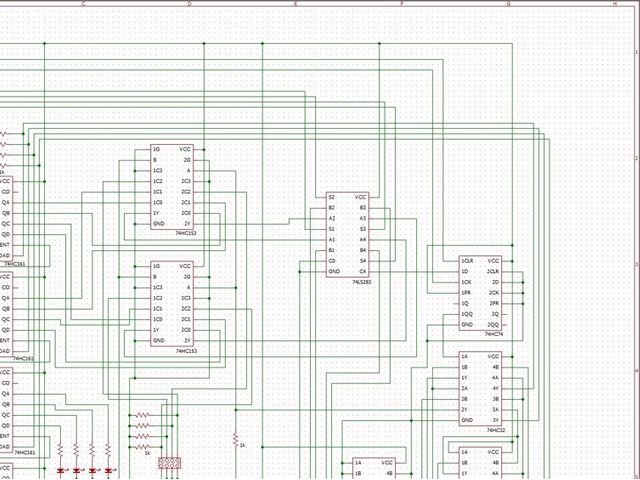Select the upper 74HC153 chip body

tap(172, 187)
